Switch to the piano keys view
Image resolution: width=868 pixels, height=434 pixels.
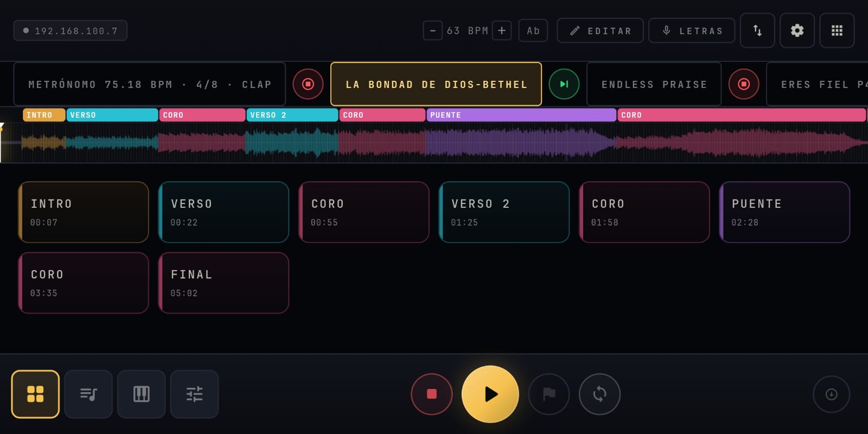142,394
